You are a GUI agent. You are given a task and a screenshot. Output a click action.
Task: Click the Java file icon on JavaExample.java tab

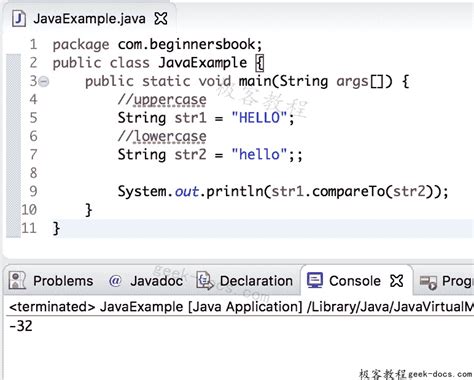point(19,18)
